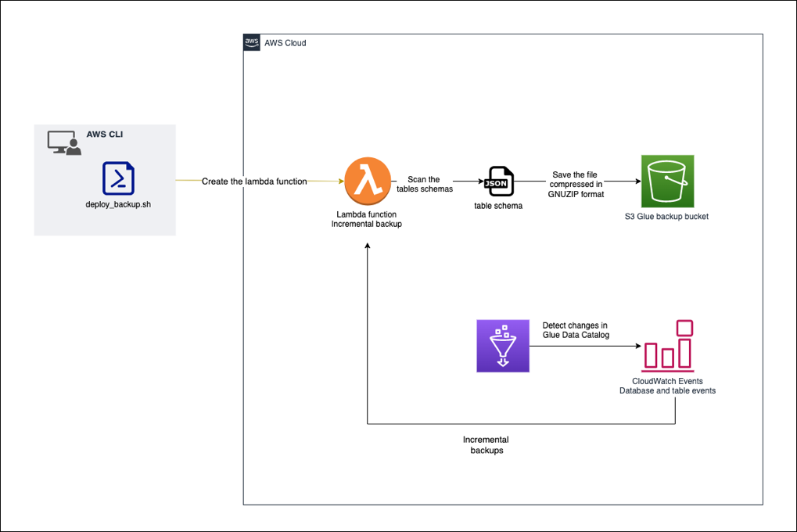797x532 pixels.
Task: Select 'S3 Glue backup bucket' caption
Action: [x=666, y=217]
